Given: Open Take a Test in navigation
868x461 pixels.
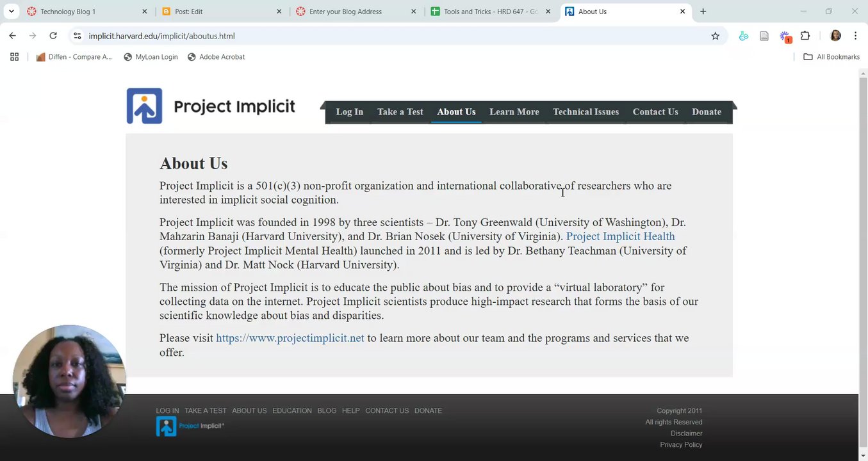Looking at the screenshot, I should click(x=400, y=111).
